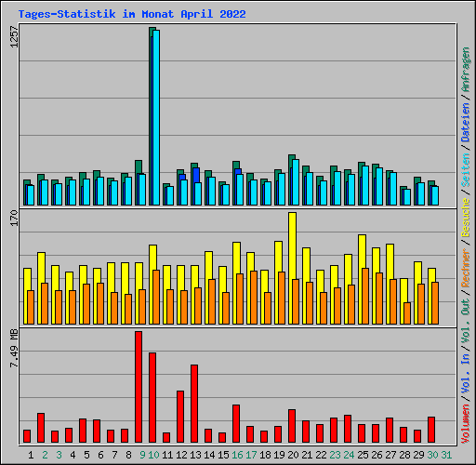Click the tallest red volume bar at day 9
The image size is (476, 465).
[x=139, y=387]
